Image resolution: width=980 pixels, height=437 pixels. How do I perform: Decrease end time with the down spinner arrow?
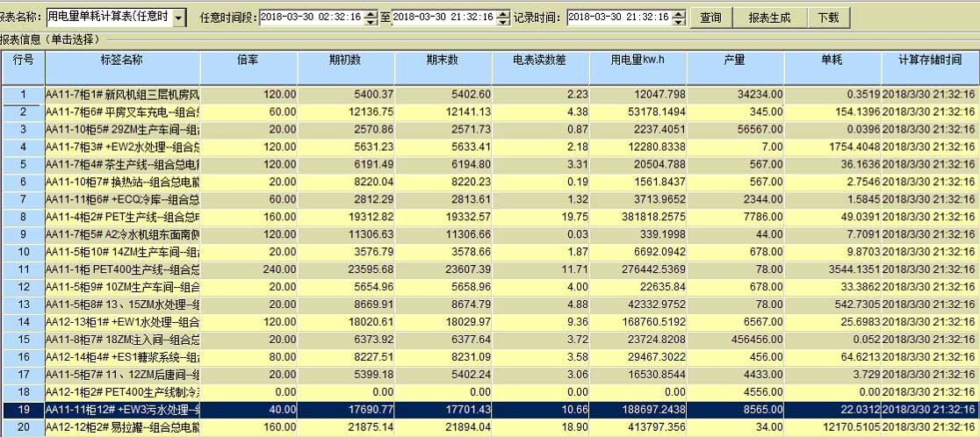502,22
